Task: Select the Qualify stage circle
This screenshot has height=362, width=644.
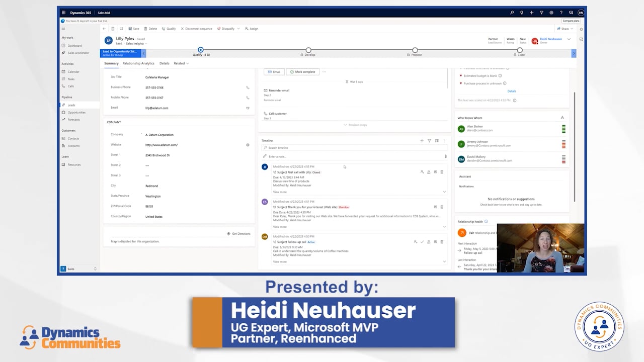Action: (201, 50)
